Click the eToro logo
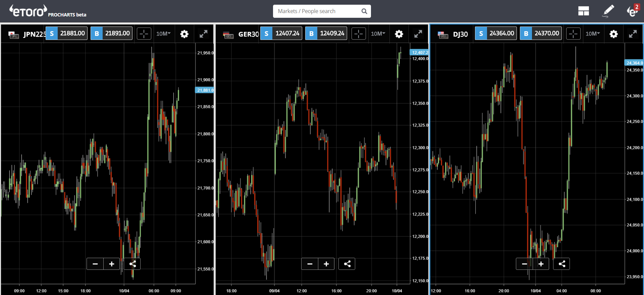 pyautogui.click(x=28, y=11)
